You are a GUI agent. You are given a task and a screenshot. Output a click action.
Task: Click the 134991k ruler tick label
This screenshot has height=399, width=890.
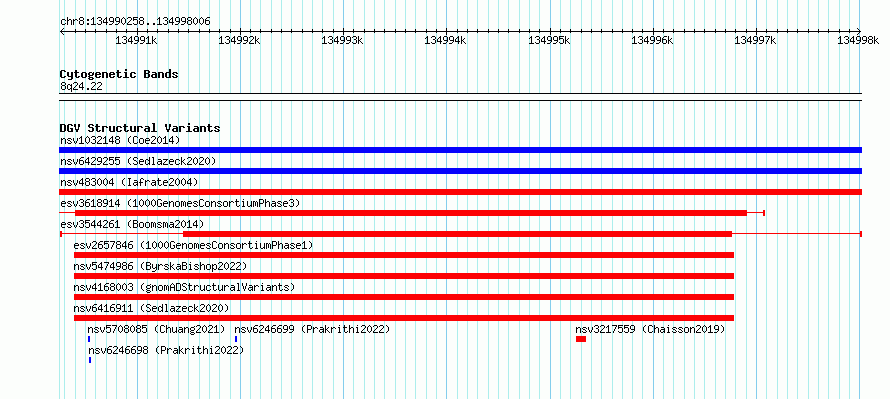coord(136,40)
